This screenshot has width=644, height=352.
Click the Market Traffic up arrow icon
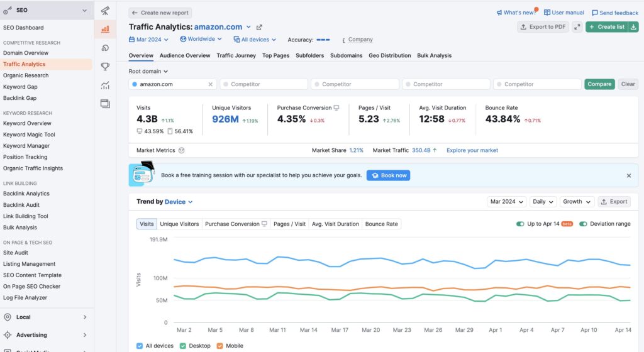pos(435,150)
